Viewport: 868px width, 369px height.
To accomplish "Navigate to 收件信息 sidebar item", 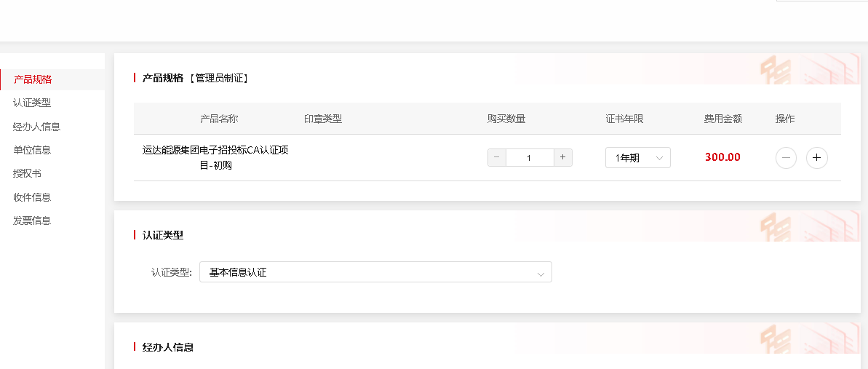I will click(32, 197).
